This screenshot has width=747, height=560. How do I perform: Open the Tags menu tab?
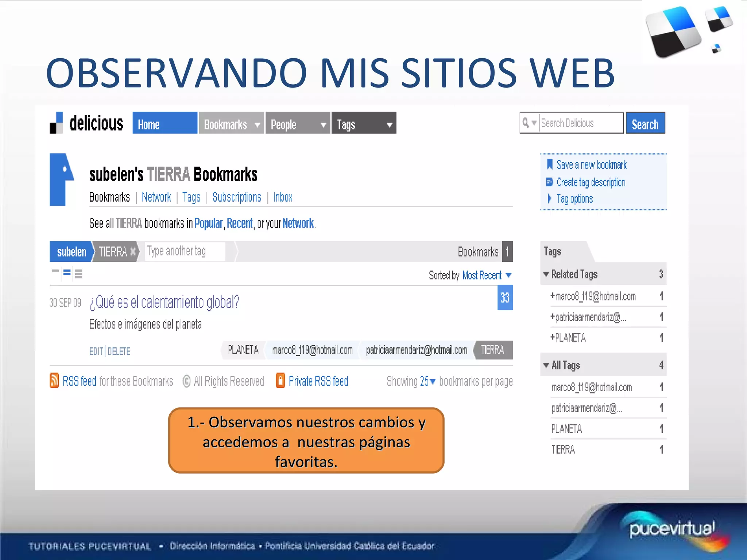pyautogui.click(x=364, y=123)
